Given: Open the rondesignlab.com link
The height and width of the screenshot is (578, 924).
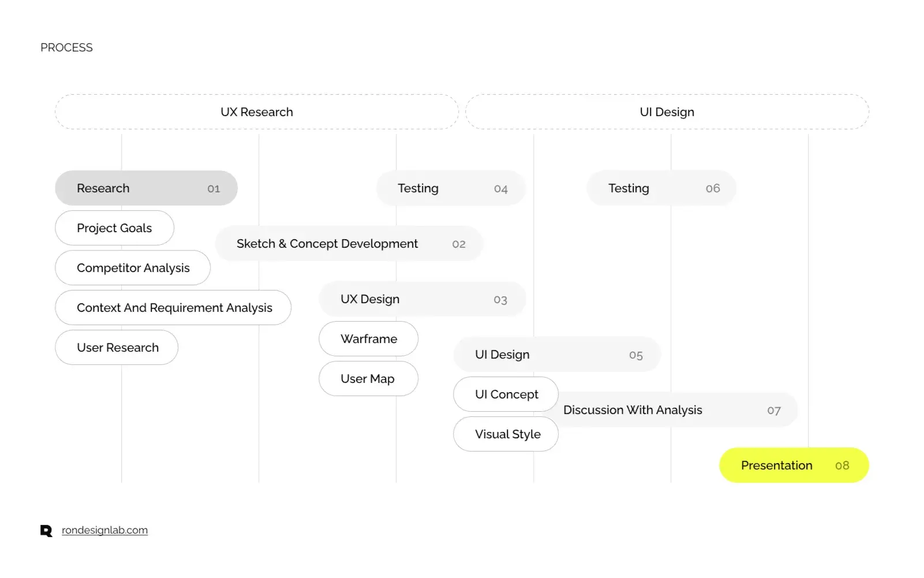Looking at the screenshot, I should tap(104, 530).
